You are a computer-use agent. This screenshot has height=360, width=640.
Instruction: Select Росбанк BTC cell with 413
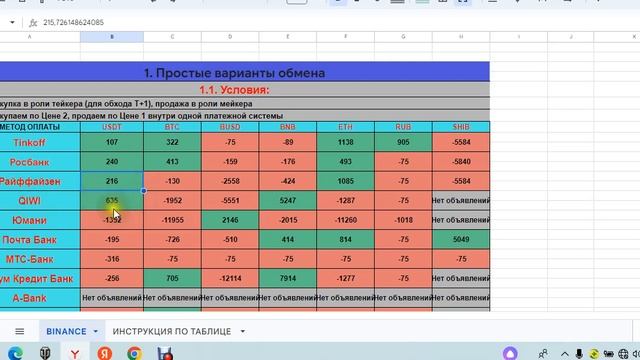(x=172, y=162)
